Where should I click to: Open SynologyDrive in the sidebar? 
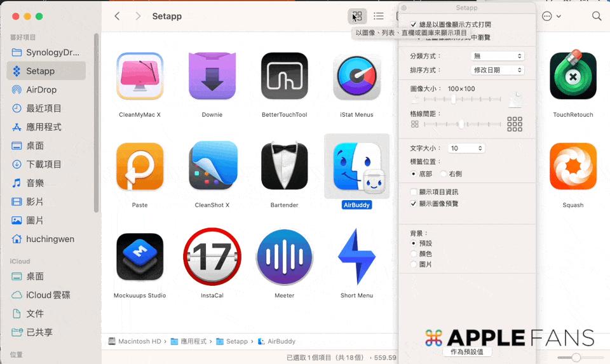pyautogui.click(x=46, y=53)
